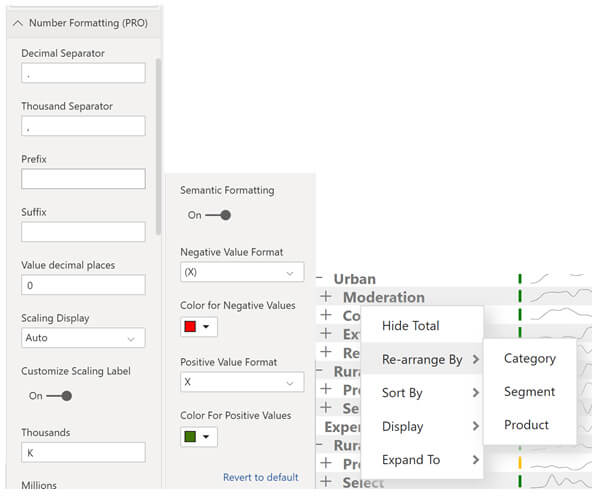Choose Product in the submenu
The height and width of the screenshot is (496, 598).
click(530, 425)
